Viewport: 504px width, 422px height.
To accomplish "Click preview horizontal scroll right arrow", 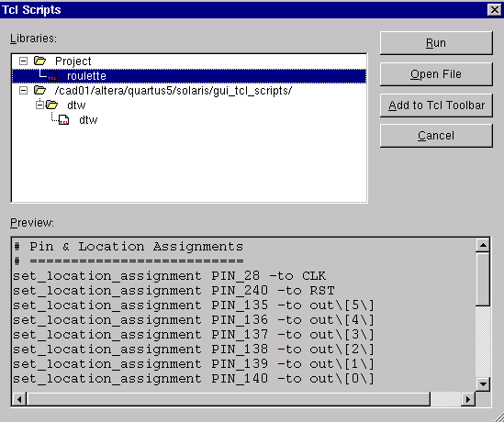I will (467, 399).
